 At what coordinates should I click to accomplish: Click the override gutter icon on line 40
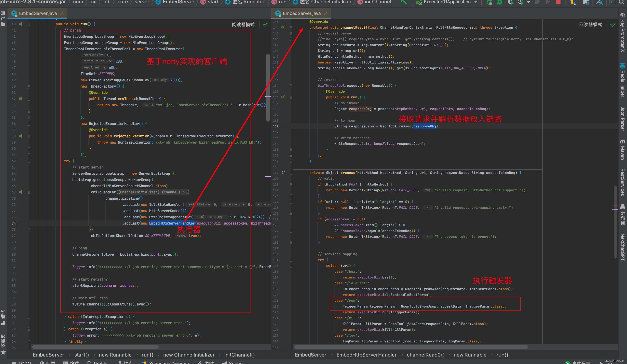click(20, 24)
